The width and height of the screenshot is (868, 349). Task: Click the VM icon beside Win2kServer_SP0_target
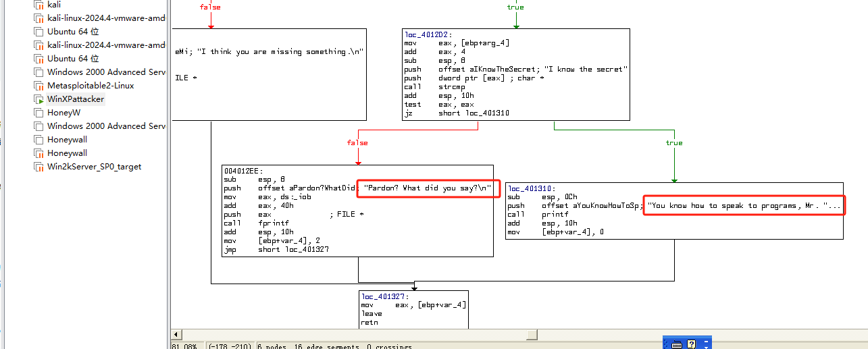point(39,167)
